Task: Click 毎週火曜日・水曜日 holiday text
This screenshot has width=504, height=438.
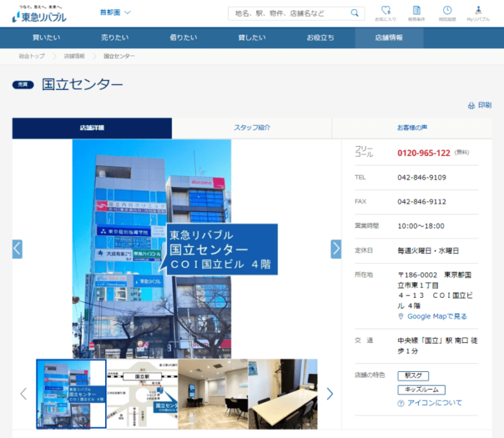Action: (x=428, y=251)
